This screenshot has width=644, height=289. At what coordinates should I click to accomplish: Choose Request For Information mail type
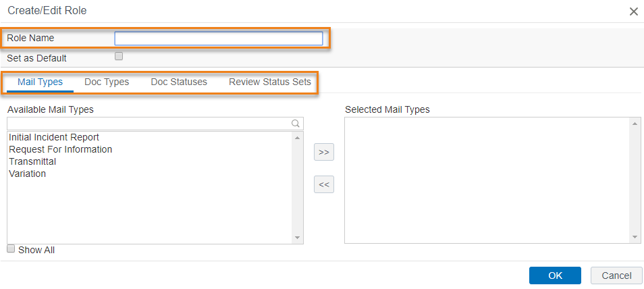point(60,149)
